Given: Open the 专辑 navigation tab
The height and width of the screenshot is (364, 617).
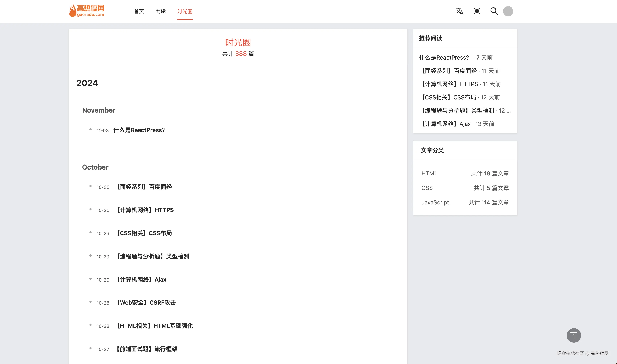Looking at the screenshot, I should click(x=161, y=12).
